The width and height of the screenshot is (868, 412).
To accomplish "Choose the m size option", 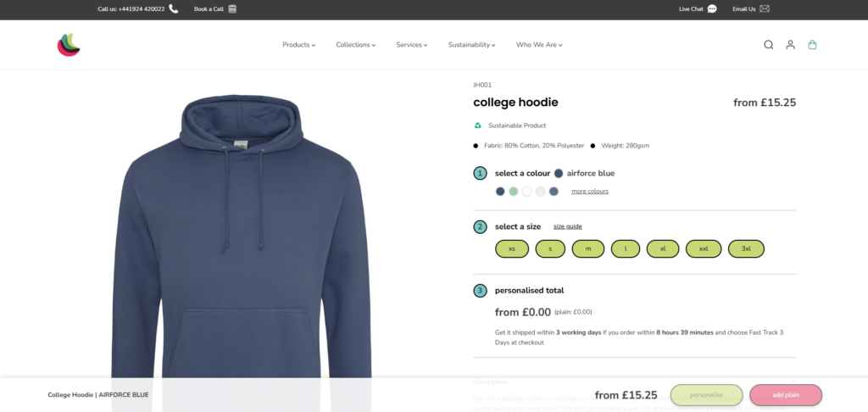I will point(588,248).
